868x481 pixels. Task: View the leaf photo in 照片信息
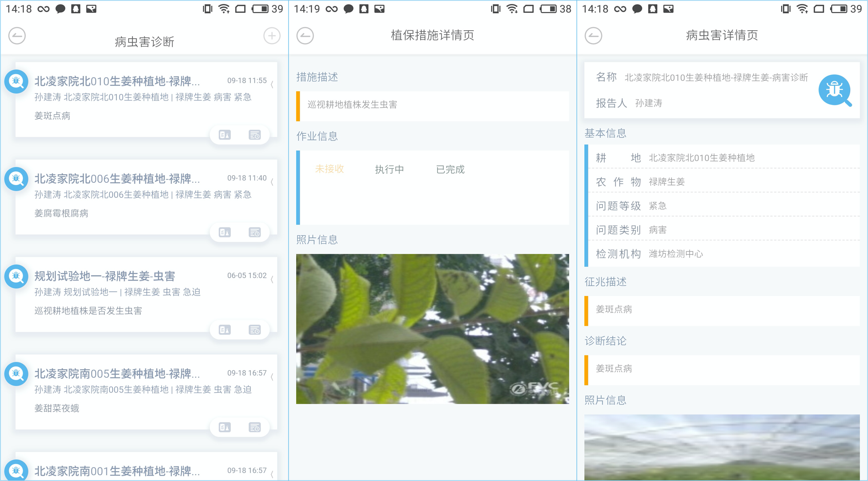pos(433,329)
